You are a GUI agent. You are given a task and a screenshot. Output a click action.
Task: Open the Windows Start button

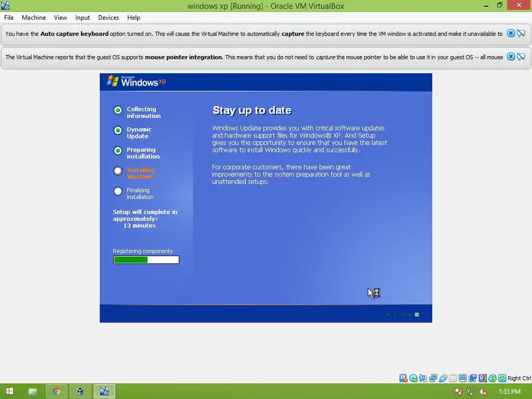pos(9,391)
